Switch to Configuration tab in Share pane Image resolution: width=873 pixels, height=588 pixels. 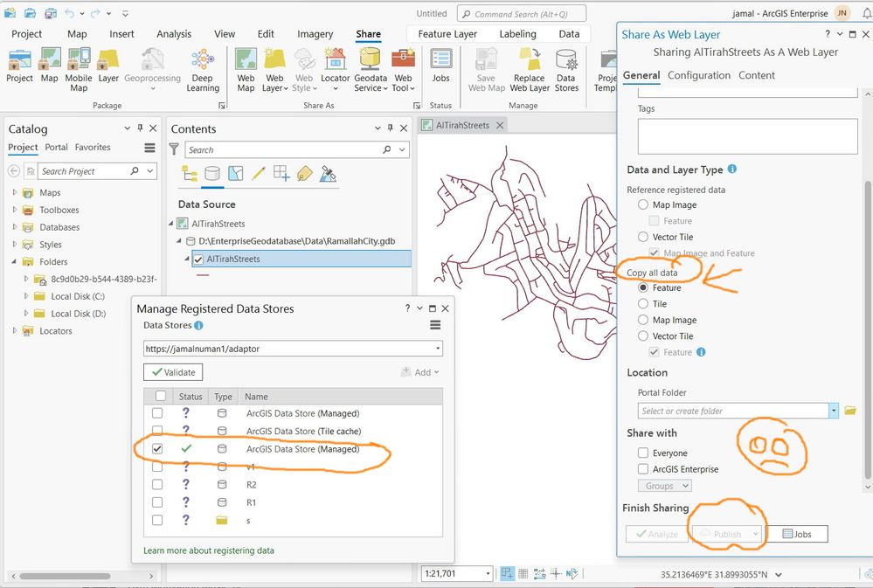coord(699,75)
